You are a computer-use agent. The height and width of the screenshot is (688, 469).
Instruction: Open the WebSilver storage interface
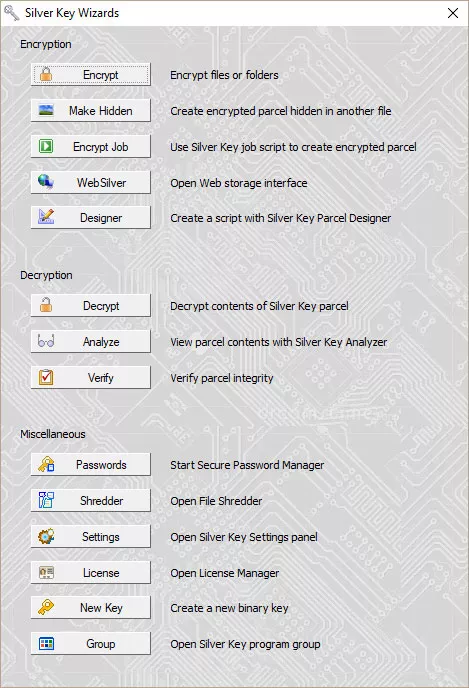(91, 183)
